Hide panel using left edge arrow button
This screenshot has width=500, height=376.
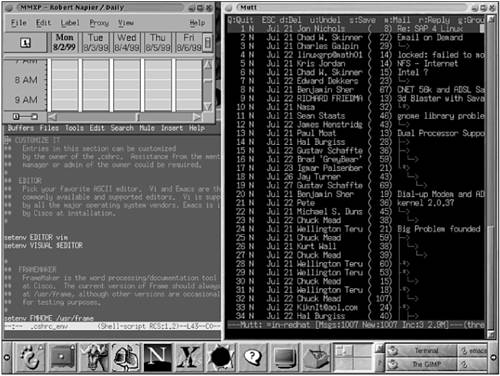(6, 357)
